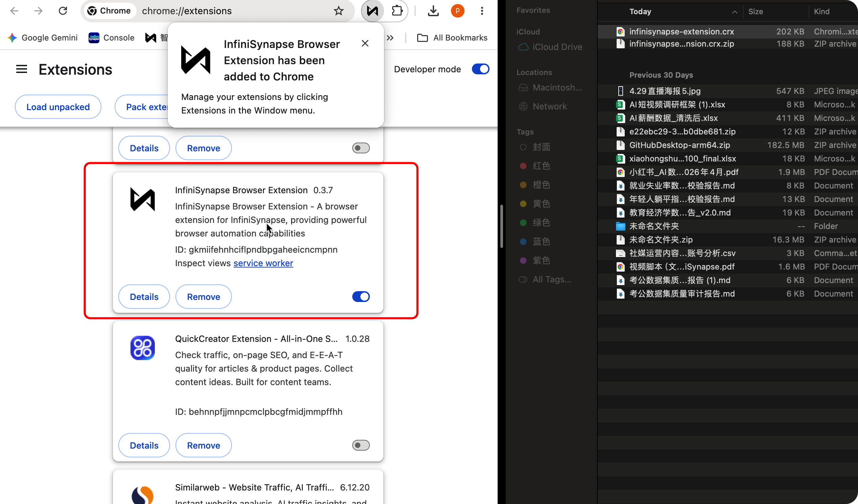The height and width of the screenshot is (504, 858).
Task: Show hidden bookmarks with the double-chevron
Action: (390, 38)
